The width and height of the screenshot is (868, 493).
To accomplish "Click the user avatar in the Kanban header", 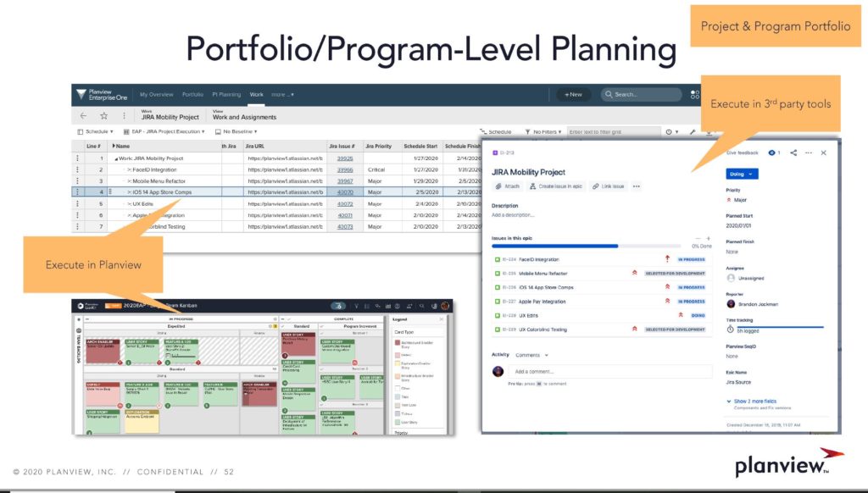I will (x=444, y=306).
